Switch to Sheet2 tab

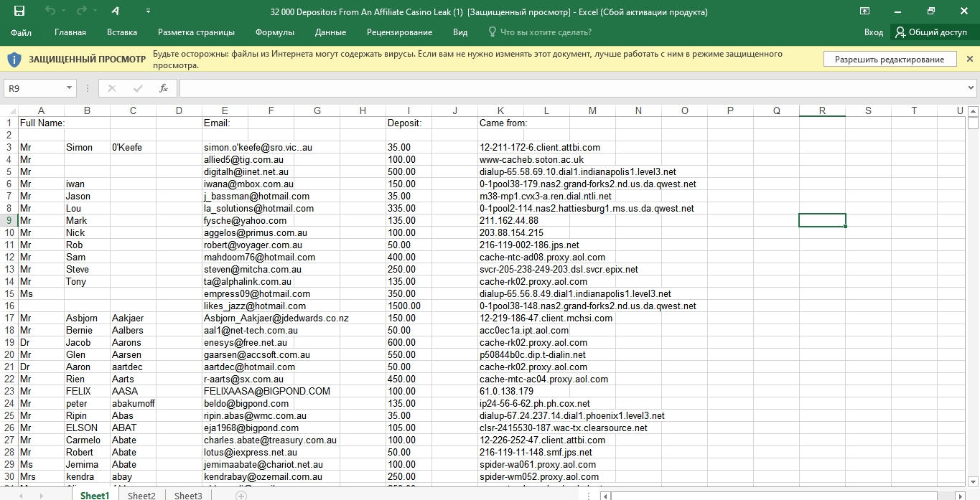pos(141,496)
